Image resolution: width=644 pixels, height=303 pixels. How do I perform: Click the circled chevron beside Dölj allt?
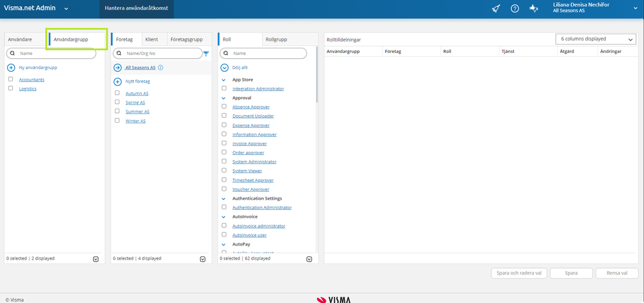[x=225, y=68]
